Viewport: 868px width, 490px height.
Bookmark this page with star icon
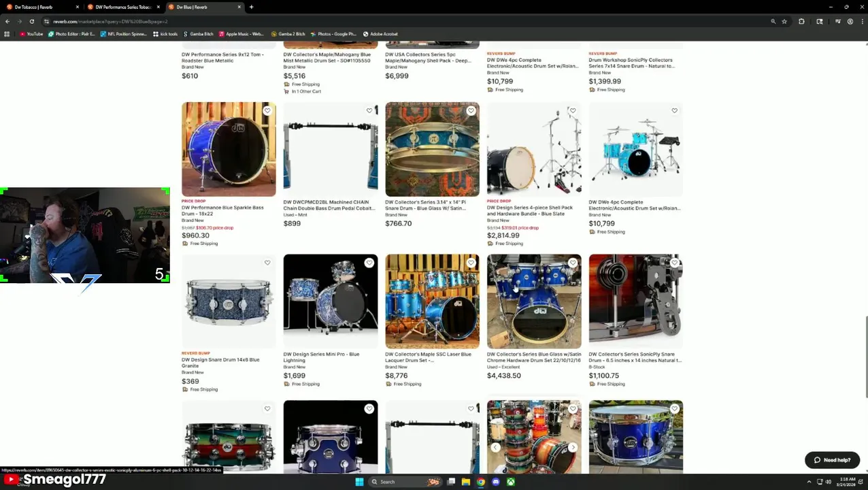tap(784, 21)
